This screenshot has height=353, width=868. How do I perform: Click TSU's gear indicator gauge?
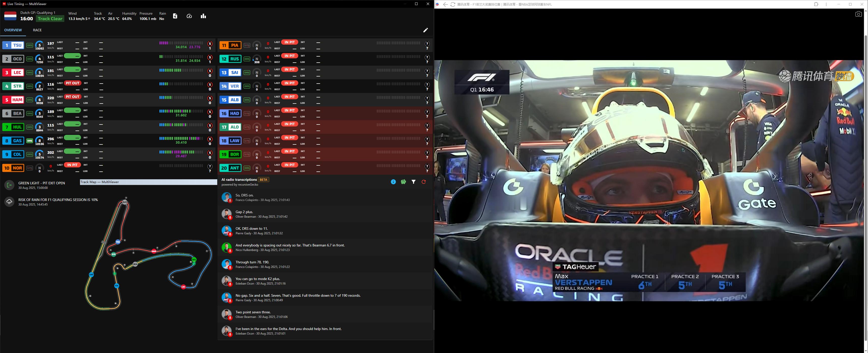pos(39,45)
